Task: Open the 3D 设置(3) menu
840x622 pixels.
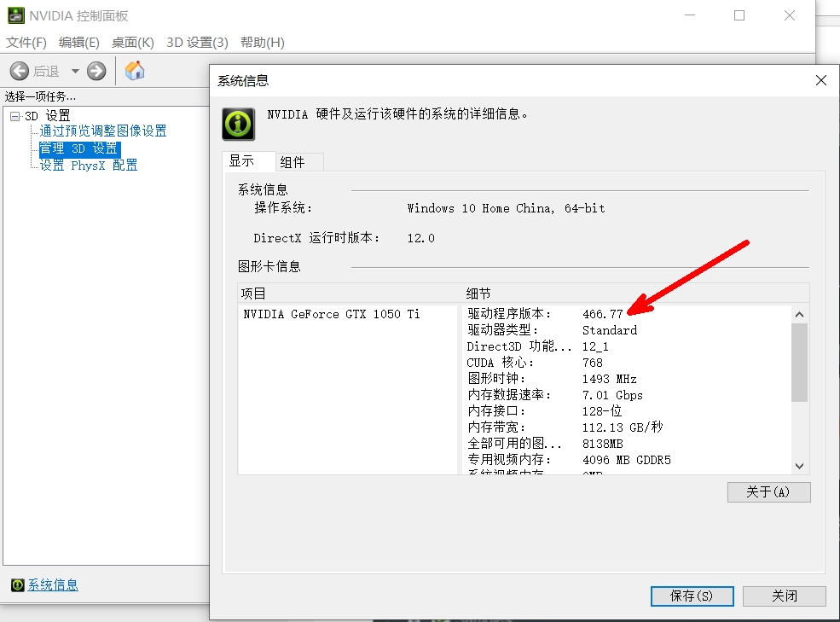Action: (197, 43)
